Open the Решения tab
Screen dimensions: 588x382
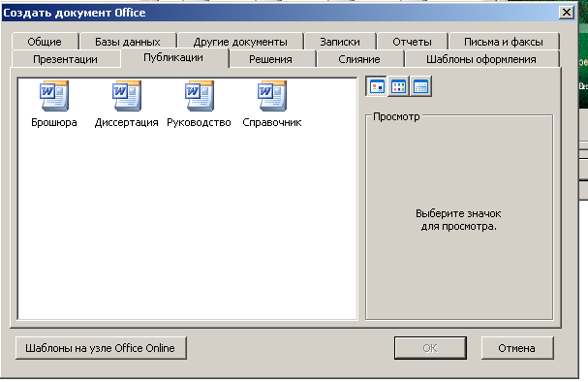270,59
